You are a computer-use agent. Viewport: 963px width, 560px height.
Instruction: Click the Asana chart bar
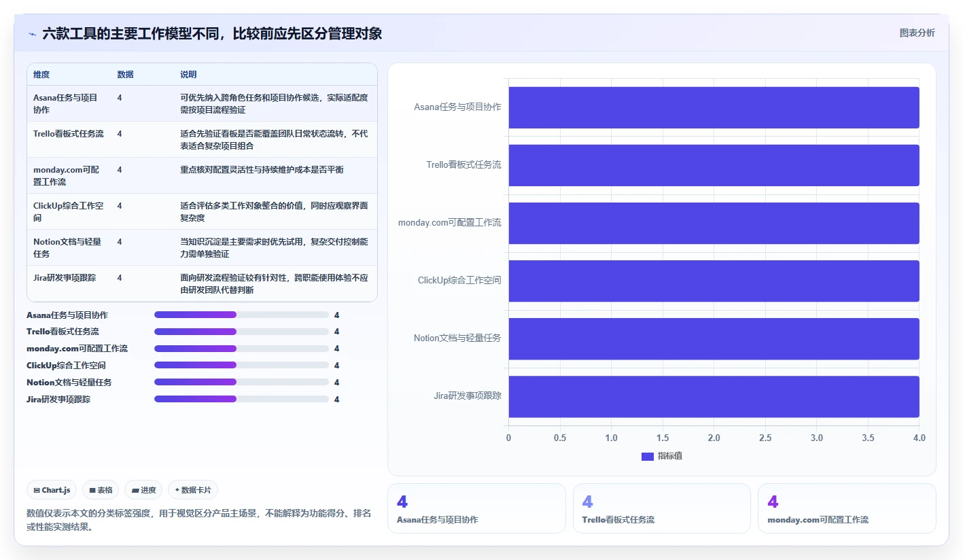click(x=714, y=107)
